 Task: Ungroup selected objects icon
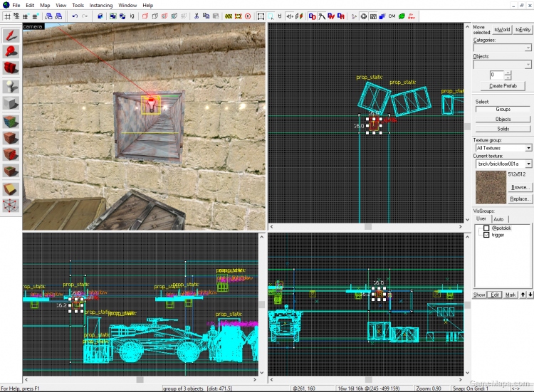click(122, 16)
